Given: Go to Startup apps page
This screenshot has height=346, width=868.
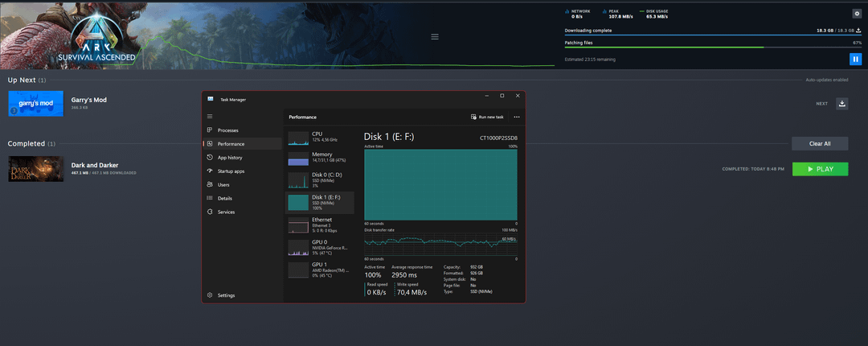Looking at the screenshot, I should (x=231, y=171).
